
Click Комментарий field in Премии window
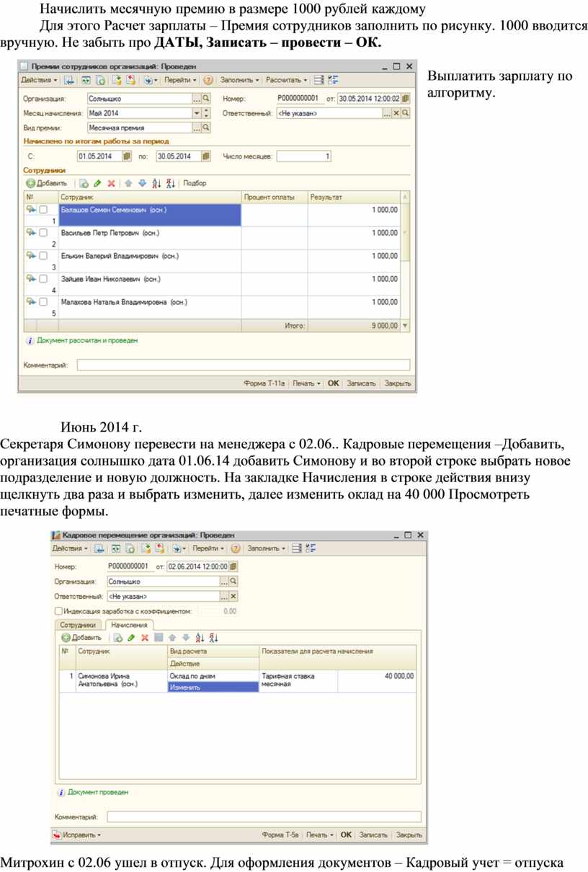coord(243,365)
